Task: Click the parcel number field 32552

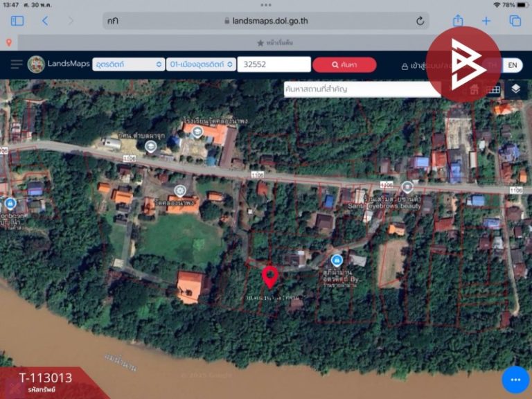Action: coord(274,64)
